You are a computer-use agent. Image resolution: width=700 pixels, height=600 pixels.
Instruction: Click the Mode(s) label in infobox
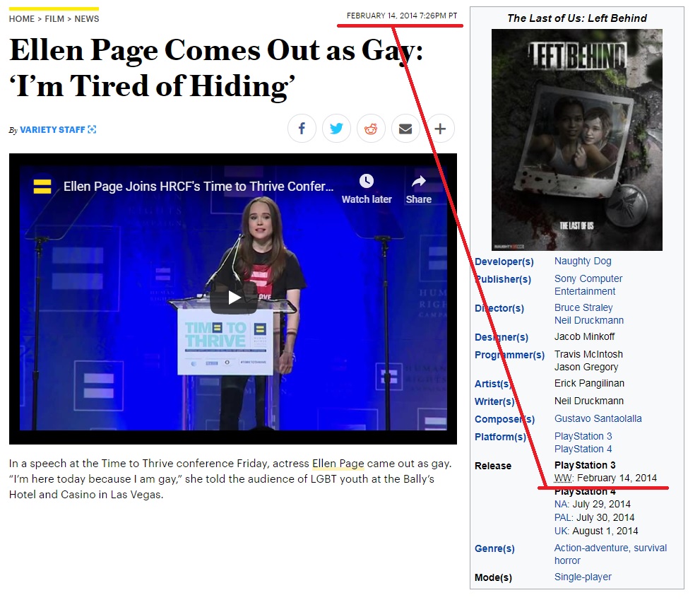point(493,577)
